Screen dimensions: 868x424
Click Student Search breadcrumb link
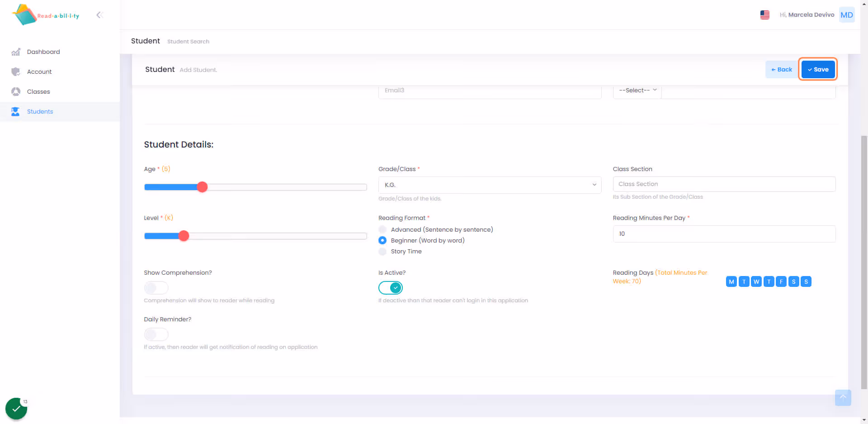tap(188, 41)
